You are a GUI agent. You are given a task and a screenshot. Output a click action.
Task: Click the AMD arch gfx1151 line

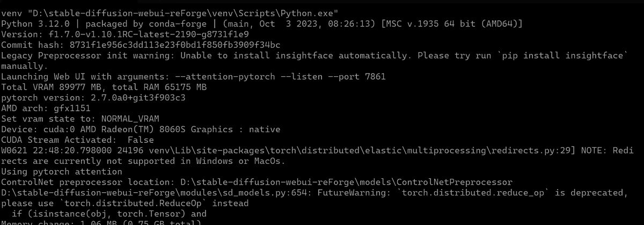pos(45,107)
